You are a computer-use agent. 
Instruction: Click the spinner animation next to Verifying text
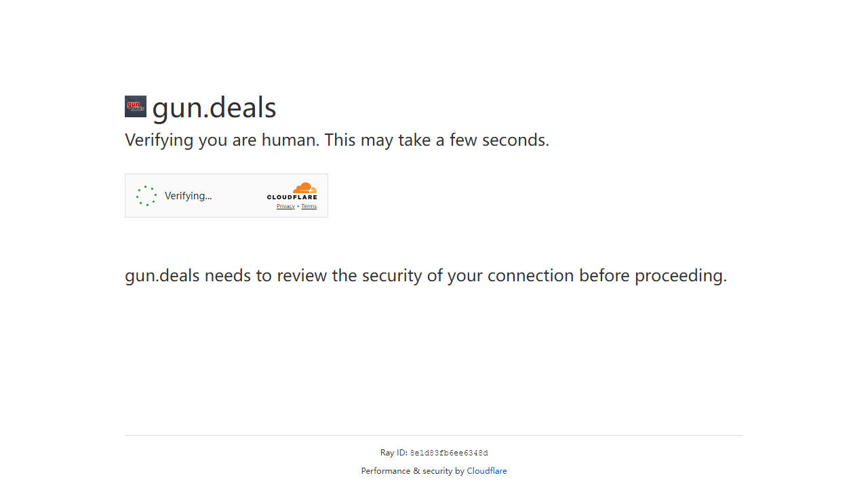(x=146, y=195)
